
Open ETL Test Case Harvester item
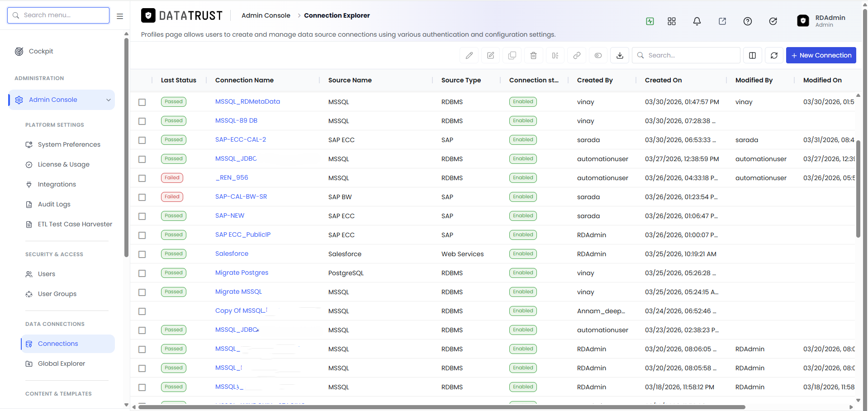pos(75,224)
